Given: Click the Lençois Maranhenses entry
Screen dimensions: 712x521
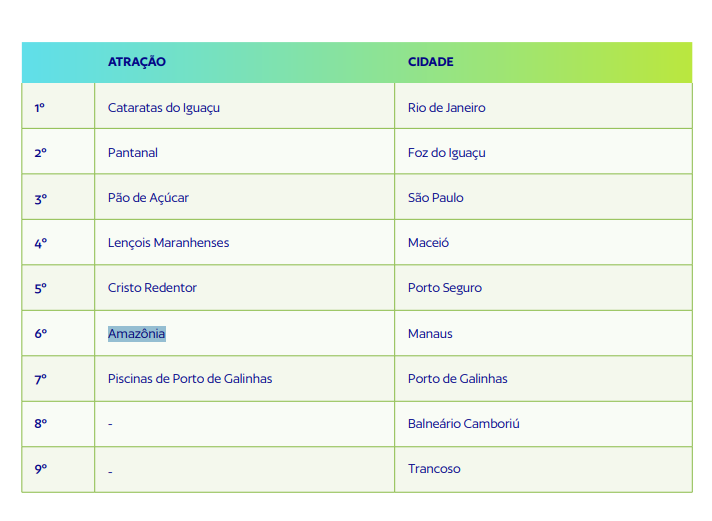Looking at the screenshot, I should 168,243.
